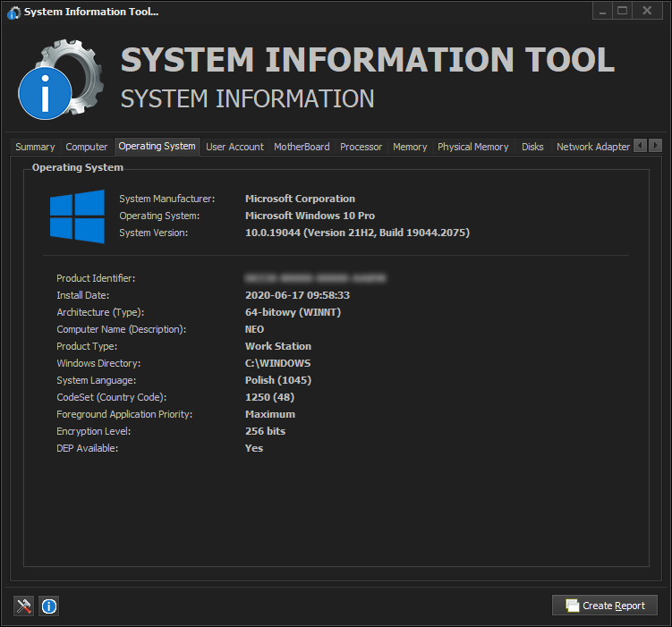672x627 pixels.
Task: Open the tools wrench and hammer icon
Action: click(x=23, y=606)
